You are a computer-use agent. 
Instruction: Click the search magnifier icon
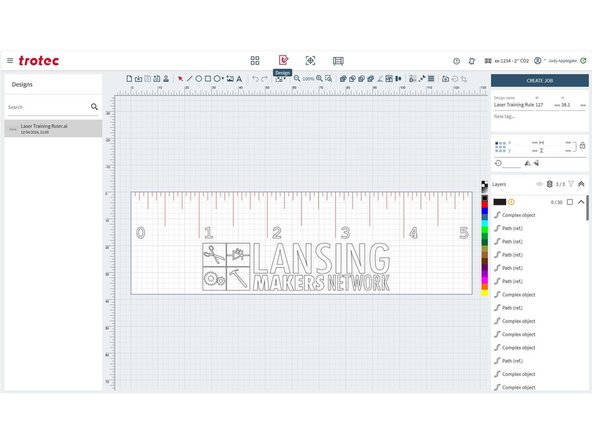(x=94, y=107)
